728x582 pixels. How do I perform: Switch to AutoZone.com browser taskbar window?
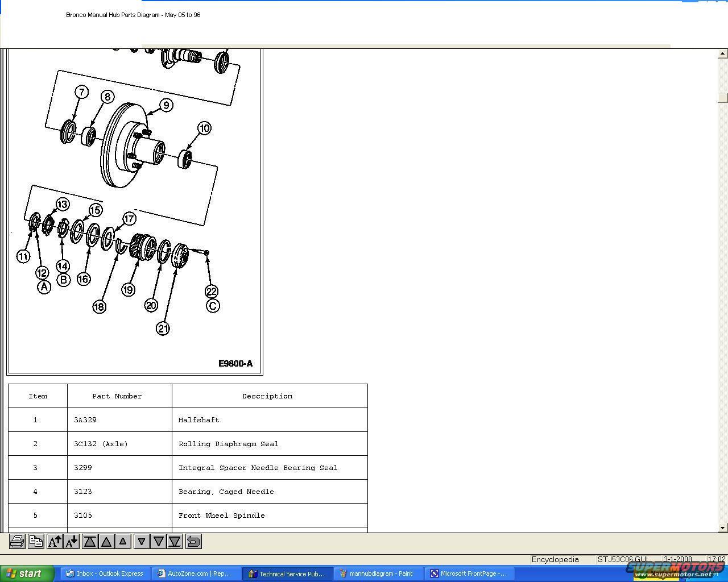click(196, 573)
